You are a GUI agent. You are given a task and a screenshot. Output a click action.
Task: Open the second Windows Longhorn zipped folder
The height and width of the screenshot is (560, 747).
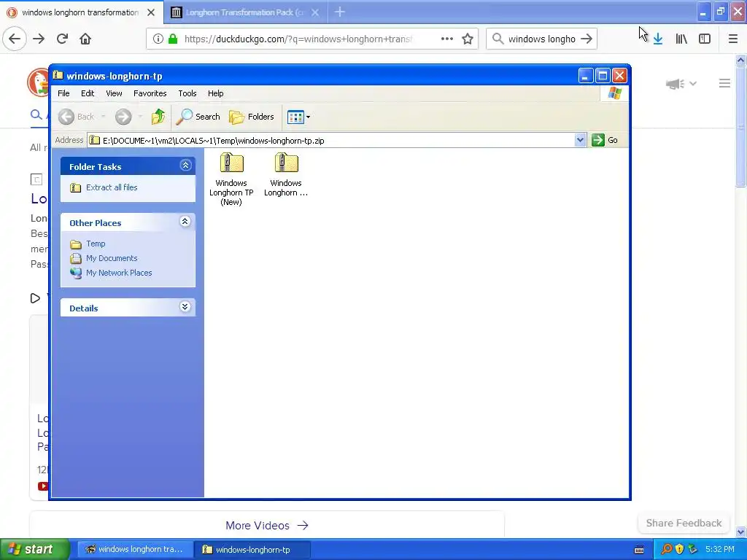[x=286, y=174]
